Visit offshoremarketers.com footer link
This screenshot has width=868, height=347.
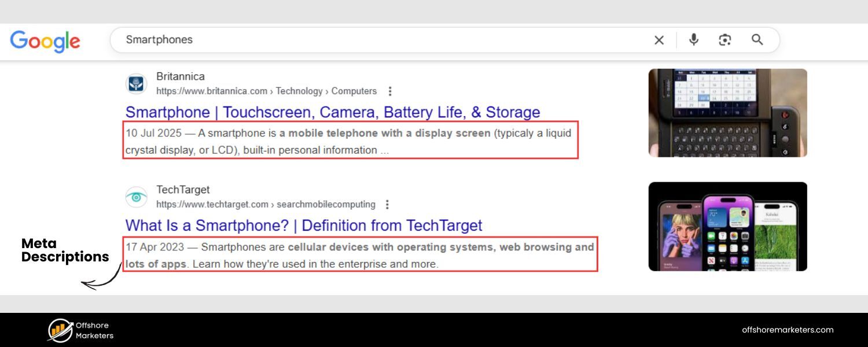point(788,330)
